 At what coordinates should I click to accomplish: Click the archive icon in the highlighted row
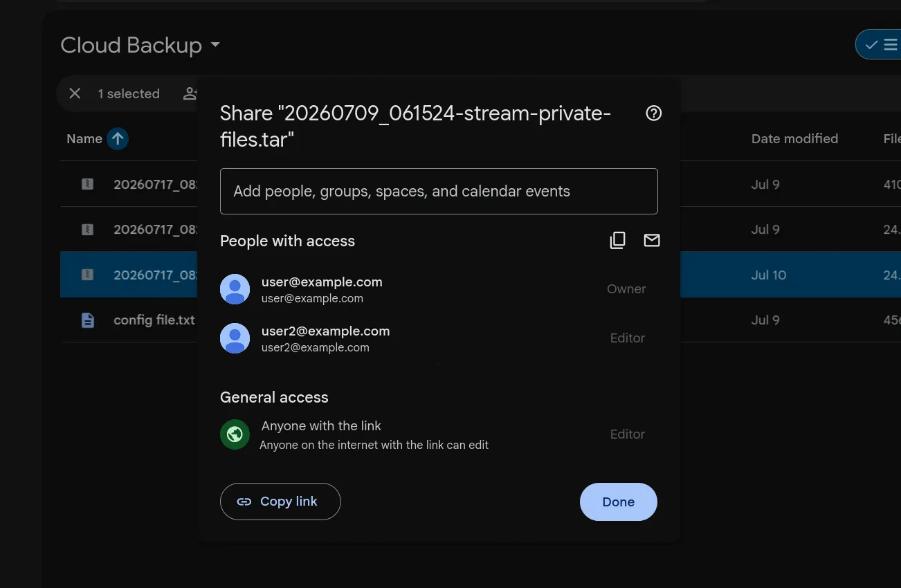[x=87, y=275]
